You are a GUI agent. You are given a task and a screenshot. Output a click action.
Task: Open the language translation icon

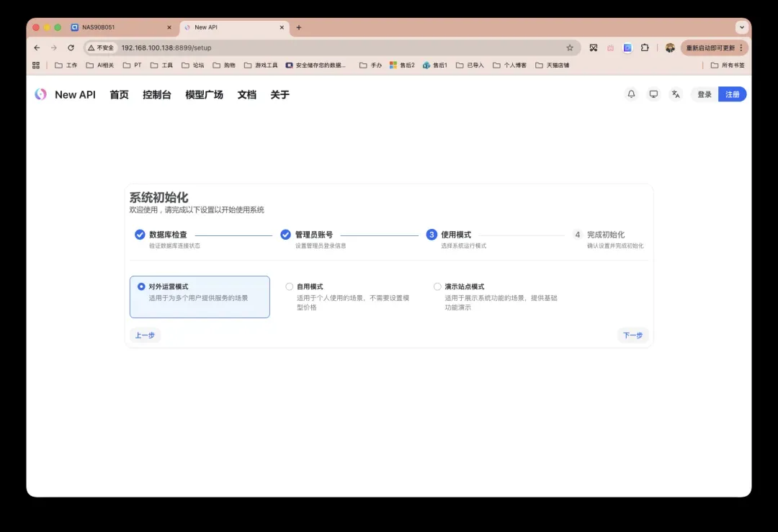[675, 94]
